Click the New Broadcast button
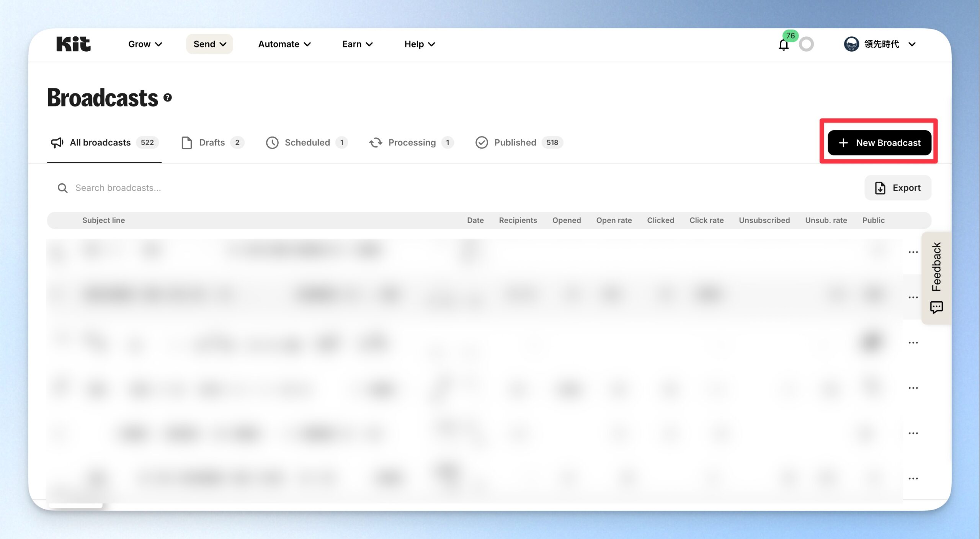 point(879,143)
